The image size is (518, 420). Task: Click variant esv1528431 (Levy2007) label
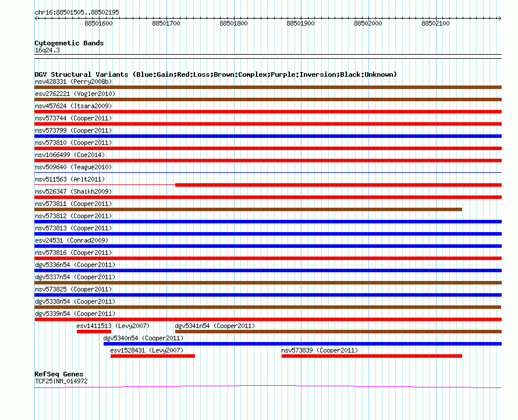tap(147, 350)
